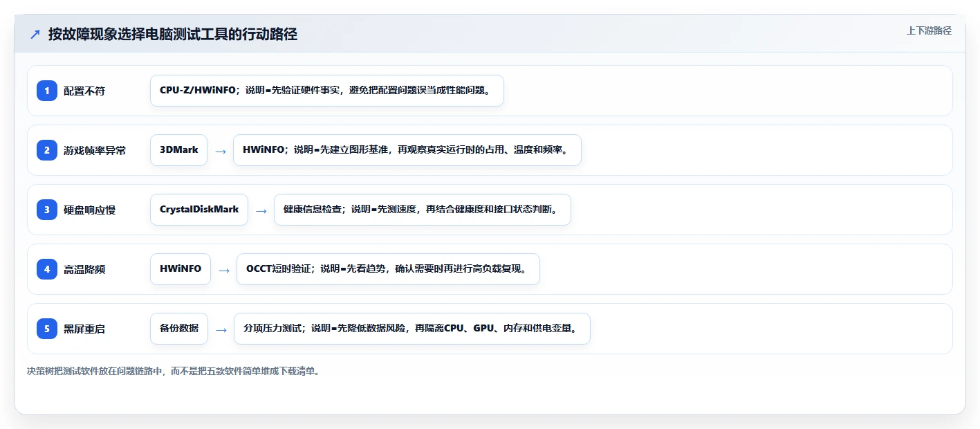Click the arrow icon beside the title

(35, 34)
